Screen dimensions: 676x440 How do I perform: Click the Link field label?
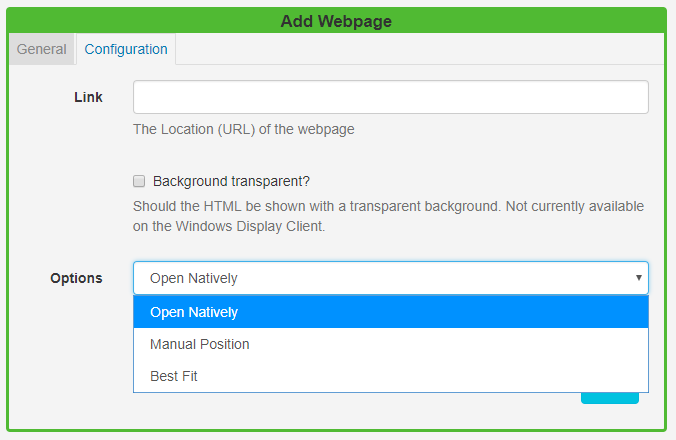pos(88,97)
